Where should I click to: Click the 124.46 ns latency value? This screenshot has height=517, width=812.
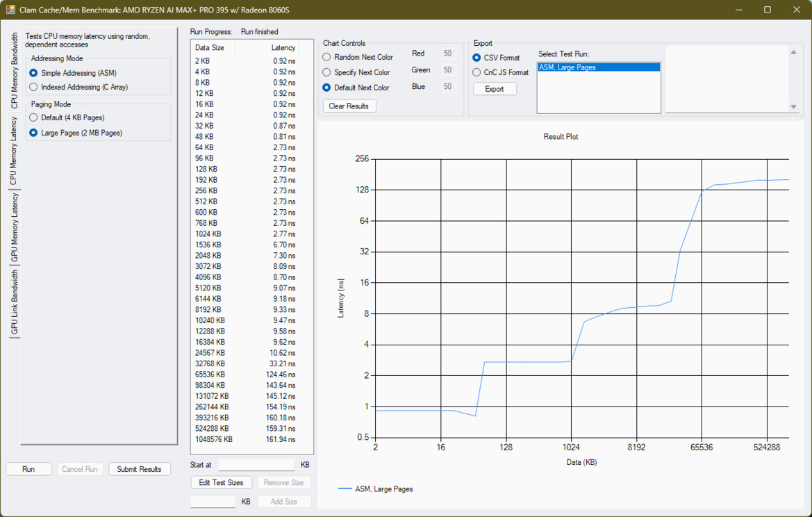coord(281,375)
